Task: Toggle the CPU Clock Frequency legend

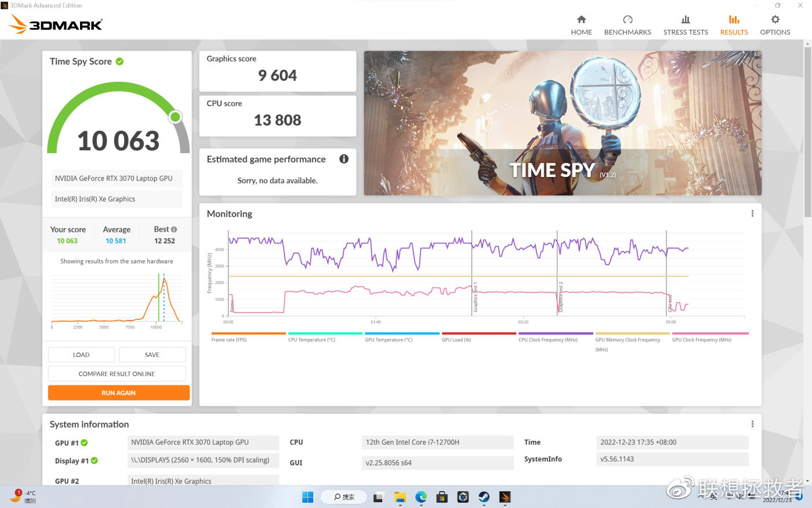Action: coord(556,337)
